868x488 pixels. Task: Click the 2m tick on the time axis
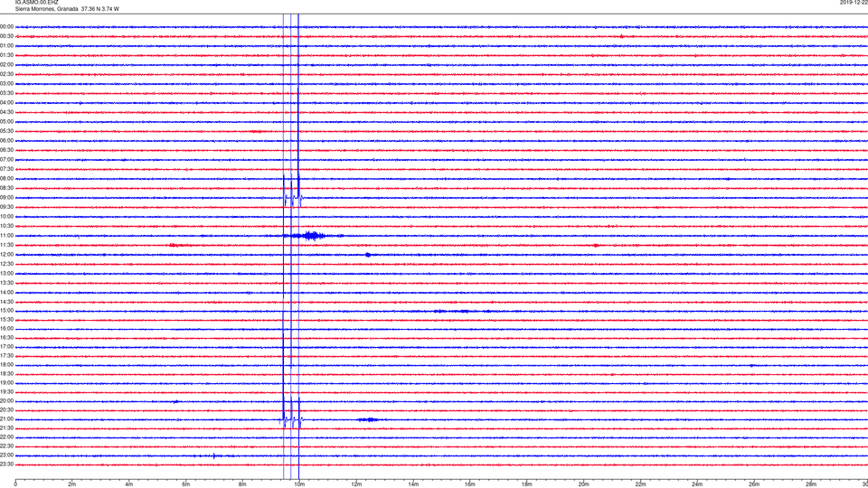72,484
